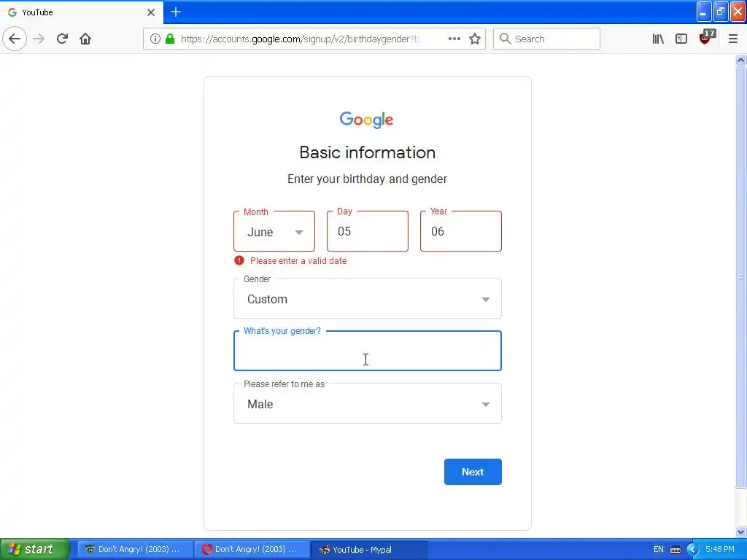Click the scrollbar down arrow
This screenshot has height=560, width=747.
[740, 532]
